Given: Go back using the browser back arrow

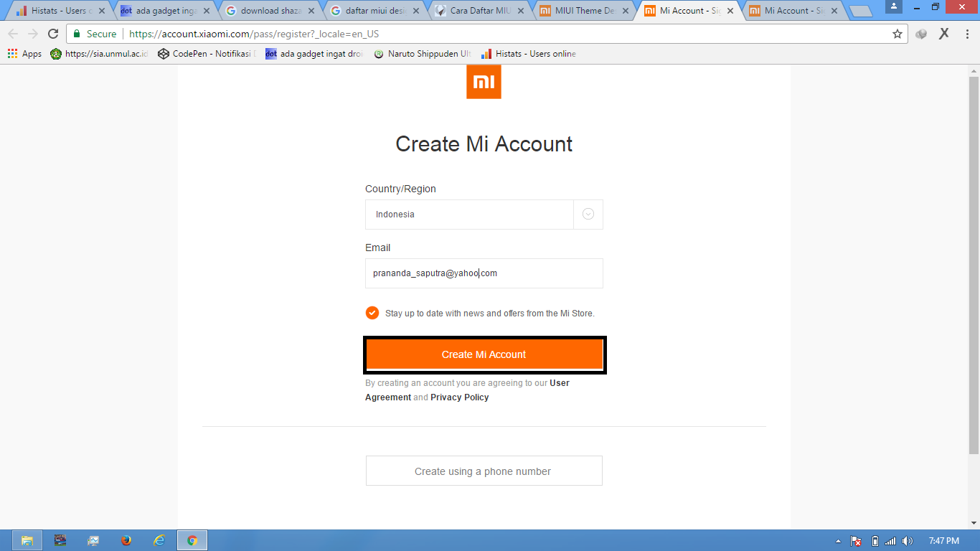Looking at the screenshot, I should pos(13,34).
